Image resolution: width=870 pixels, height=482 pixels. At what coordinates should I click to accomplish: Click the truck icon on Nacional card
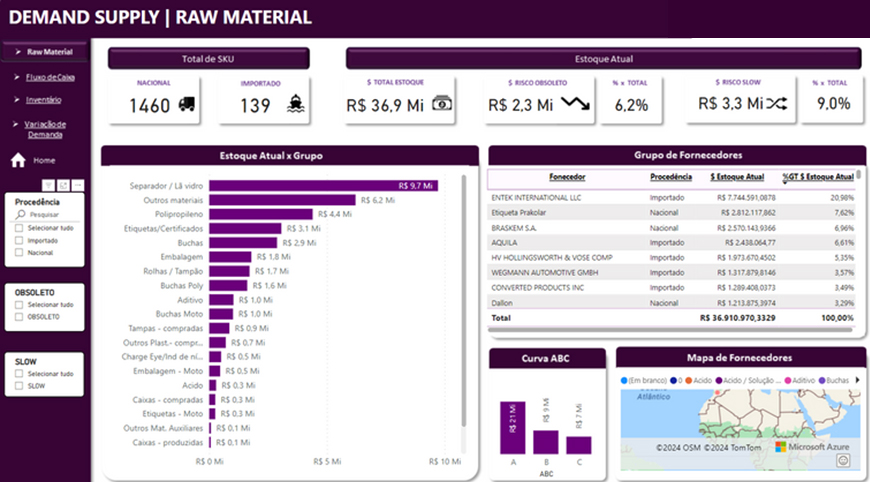186,103
